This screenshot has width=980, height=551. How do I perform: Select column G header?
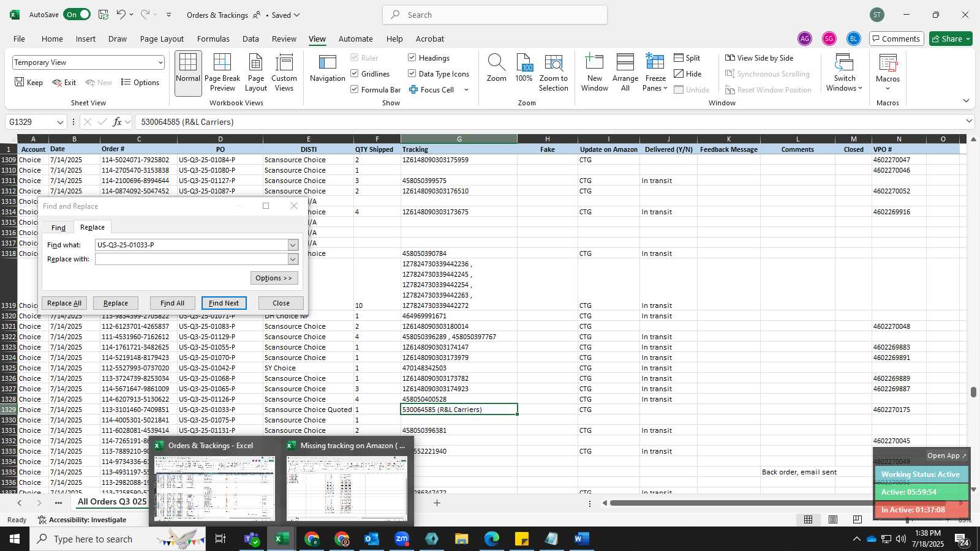pyautogui.click(x=459, y=139)
